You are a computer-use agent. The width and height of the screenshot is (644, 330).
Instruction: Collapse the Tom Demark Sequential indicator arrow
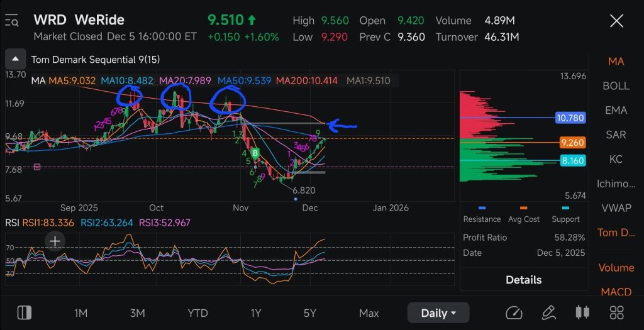[16, 60]
